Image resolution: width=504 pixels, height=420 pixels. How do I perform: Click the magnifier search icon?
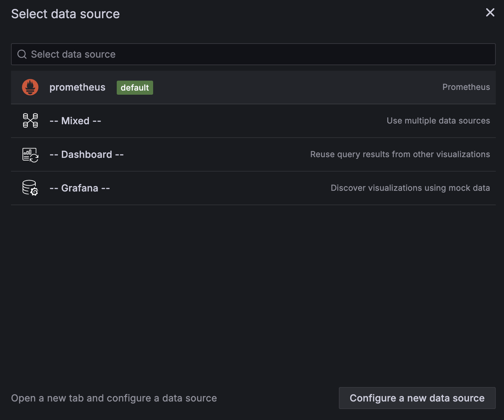[22, 54]
